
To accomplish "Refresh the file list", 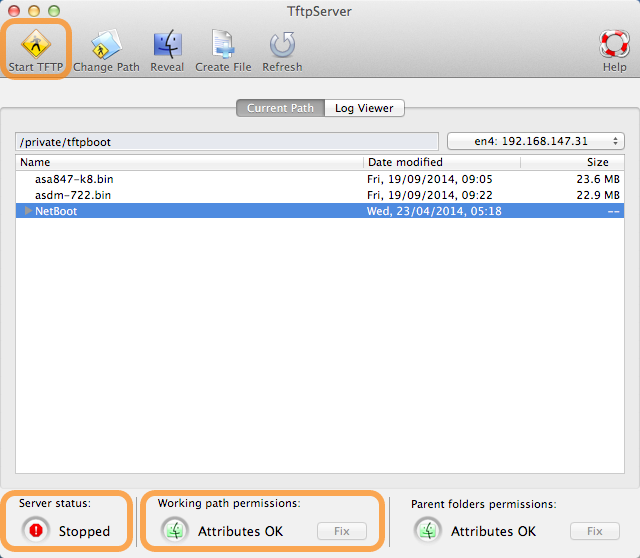I will (282, 44).
